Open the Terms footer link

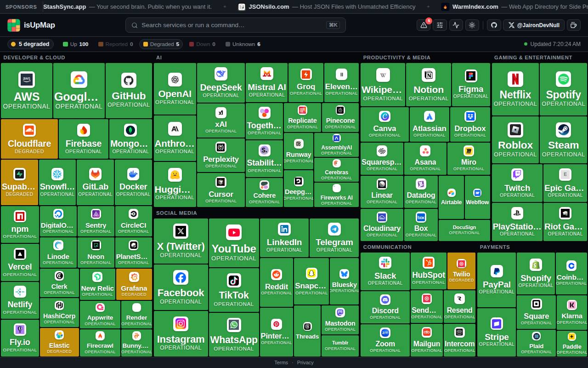[x=281, y=362]
